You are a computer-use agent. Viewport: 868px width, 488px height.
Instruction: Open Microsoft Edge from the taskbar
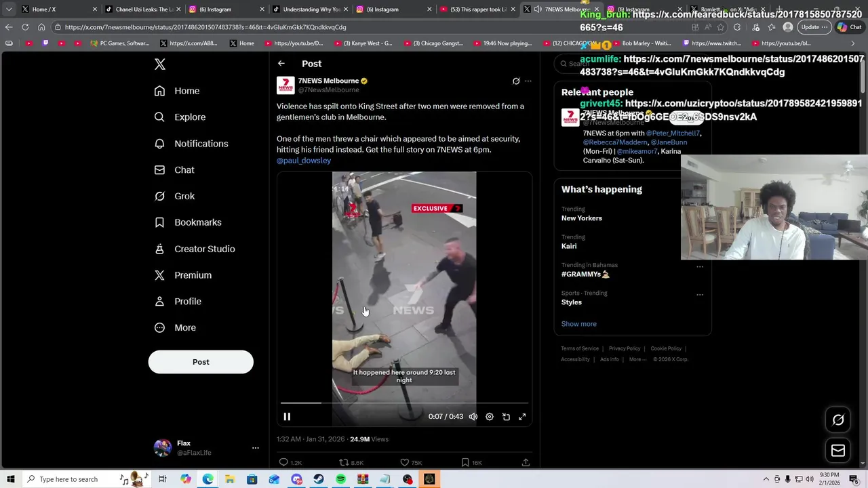pos(208,479)
